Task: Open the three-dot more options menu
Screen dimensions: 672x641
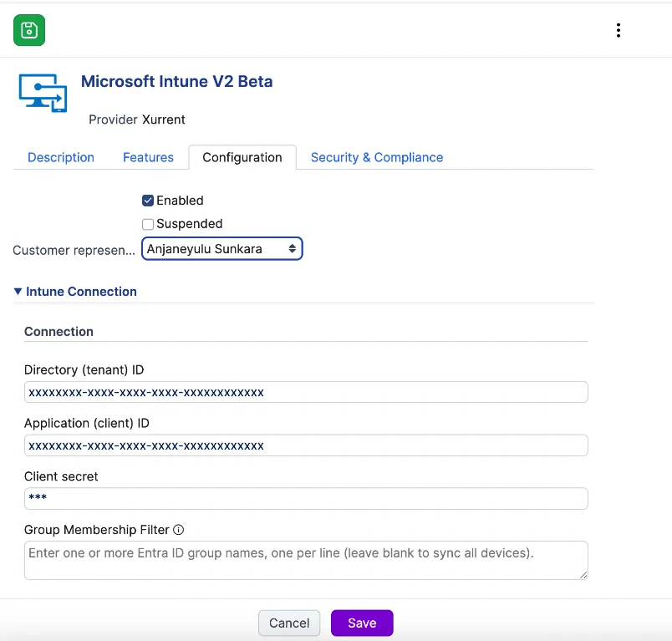Action: pos(618,30)
